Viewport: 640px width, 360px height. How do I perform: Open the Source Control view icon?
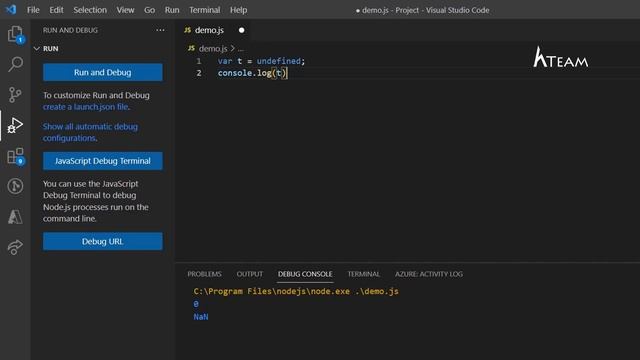[15, 95]
